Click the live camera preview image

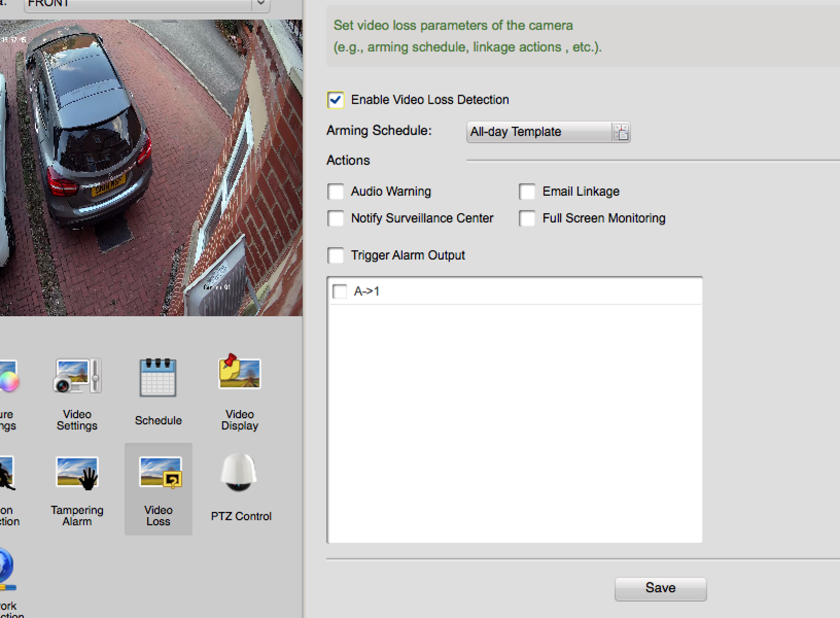point(149,165)
